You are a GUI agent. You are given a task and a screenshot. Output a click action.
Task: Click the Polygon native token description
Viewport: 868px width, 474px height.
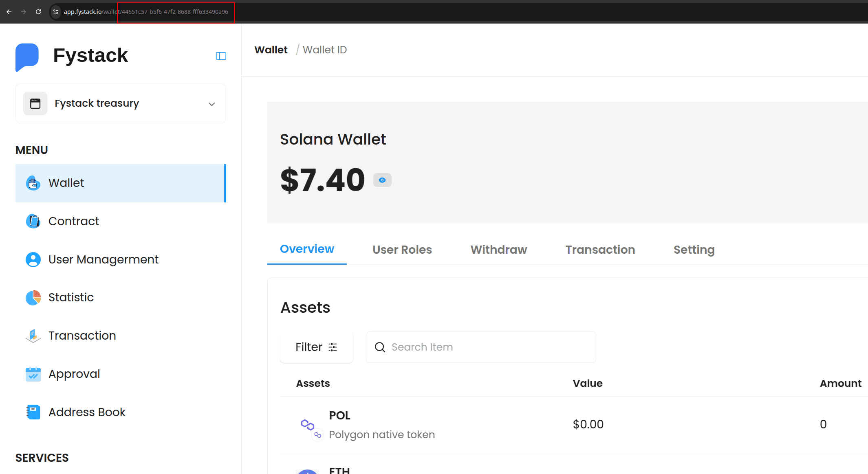coord(382,434)
